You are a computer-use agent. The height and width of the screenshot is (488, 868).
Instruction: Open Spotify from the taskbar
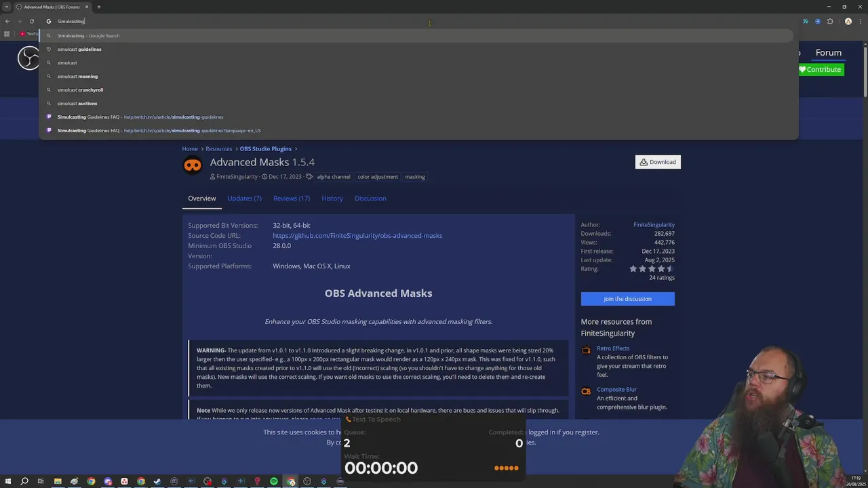pos(274,481)
